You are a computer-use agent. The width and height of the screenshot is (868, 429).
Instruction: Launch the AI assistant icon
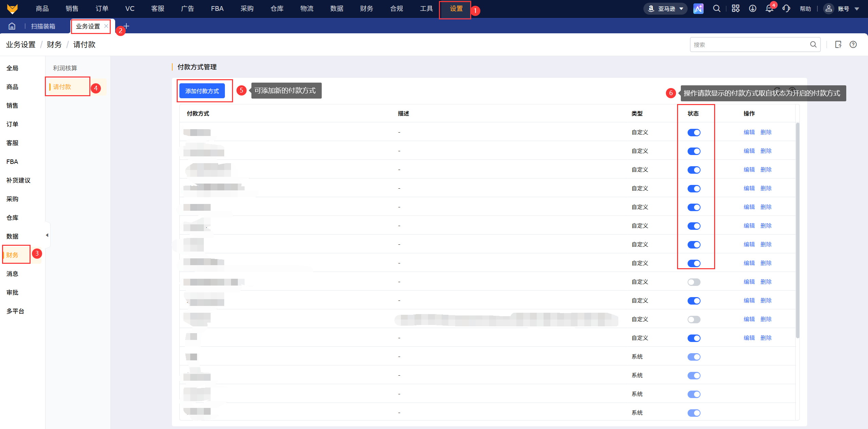pyautogui.click(x=698, y=8)
